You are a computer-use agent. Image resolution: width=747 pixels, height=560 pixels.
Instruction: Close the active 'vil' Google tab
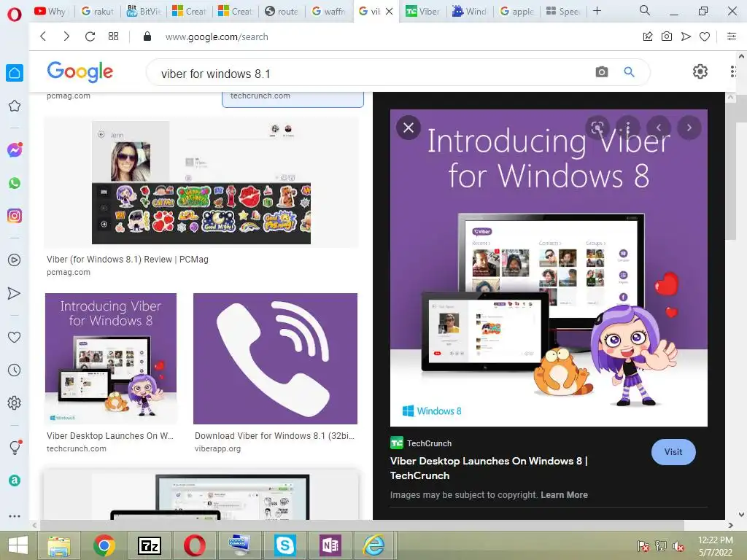point(390,11)
